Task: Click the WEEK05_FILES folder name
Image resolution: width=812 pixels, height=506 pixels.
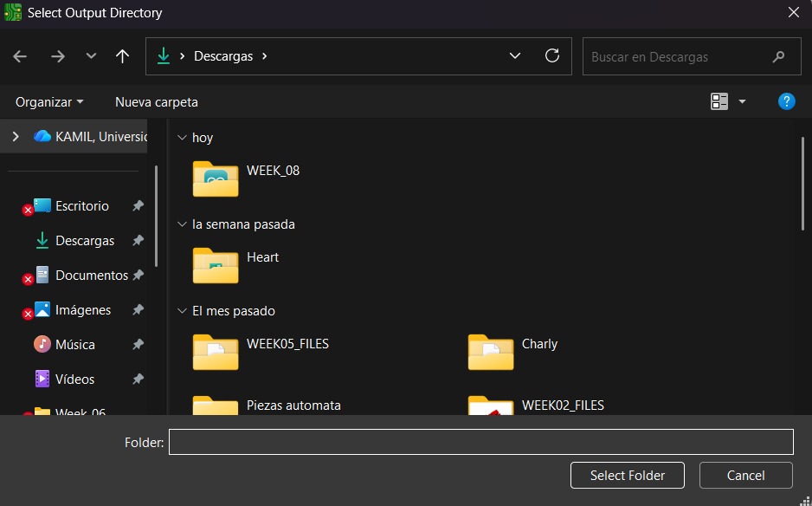Action: [287, 344]
